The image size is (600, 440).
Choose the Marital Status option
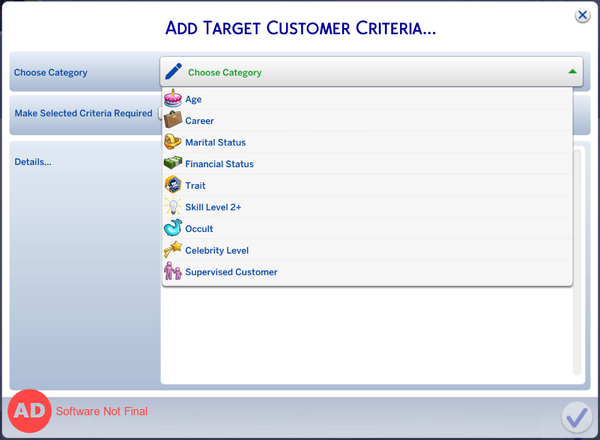click(x=215, y=143)
